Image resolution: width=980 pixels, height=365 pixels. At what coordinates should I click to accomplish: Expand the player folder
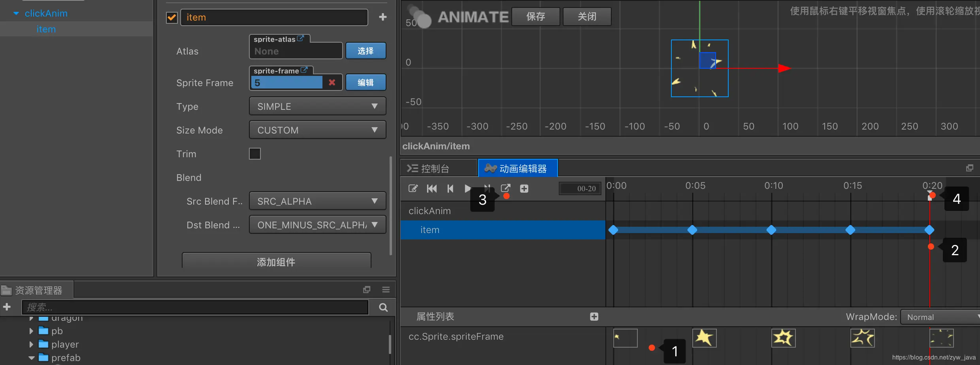point(31,344)
